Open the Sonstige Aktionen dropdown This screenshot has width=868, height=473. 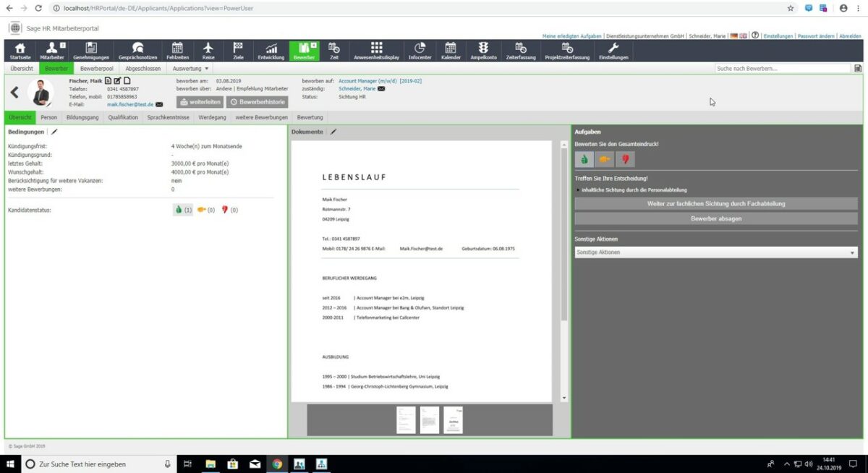[715, 252]
